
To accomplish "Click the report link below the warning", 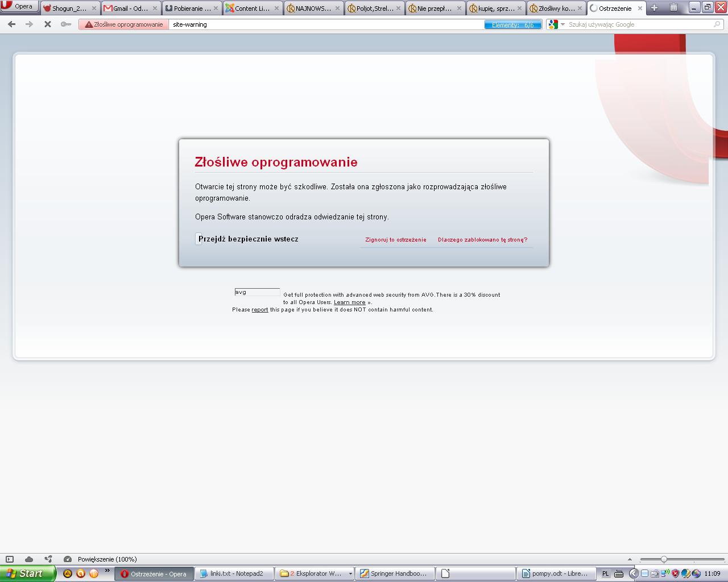I will point(260,310).
